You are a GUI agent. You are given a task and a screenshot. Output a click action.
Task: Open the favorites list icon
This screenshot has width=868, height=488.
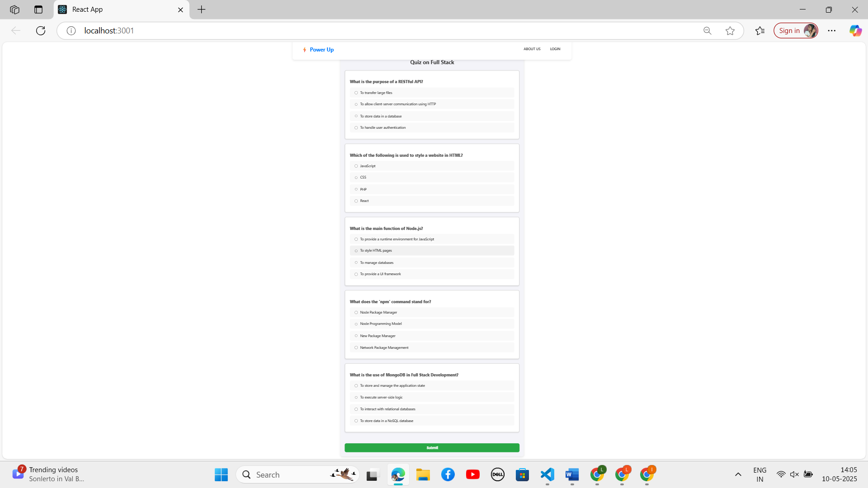(x=760, y=31)
